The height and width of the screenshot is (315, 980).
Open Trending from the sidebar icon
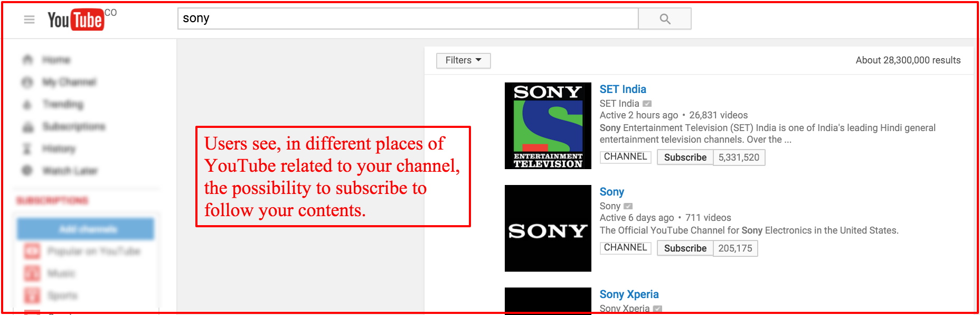click(28, 104)
